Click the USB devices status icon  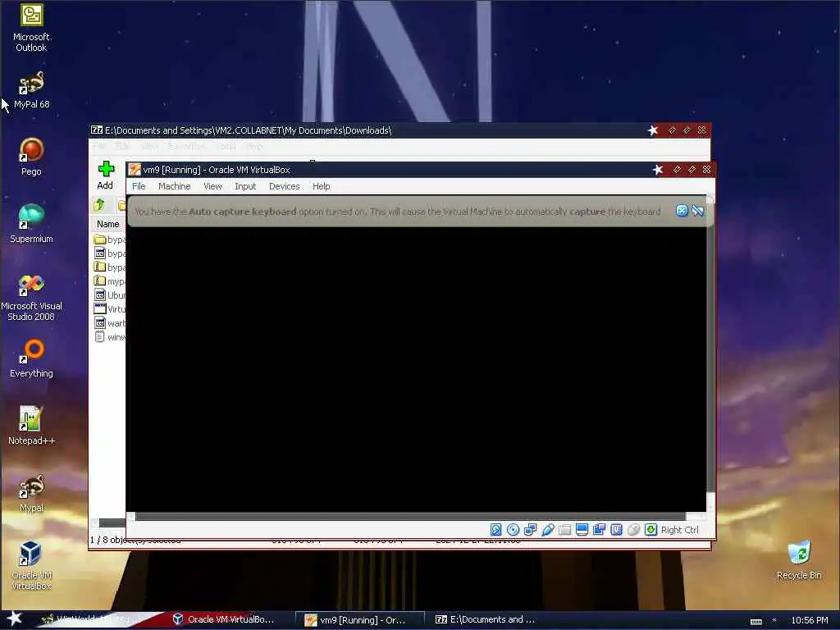tap(547, 530)
